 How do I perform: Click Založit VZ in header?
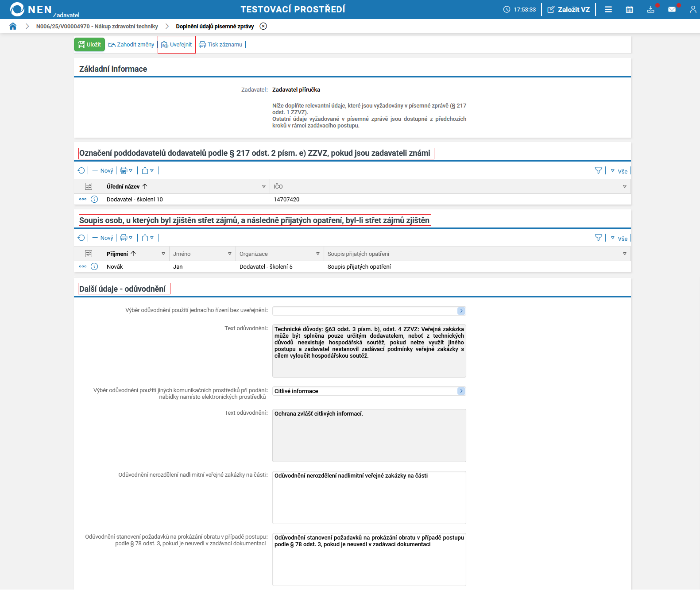coord(569,9)
